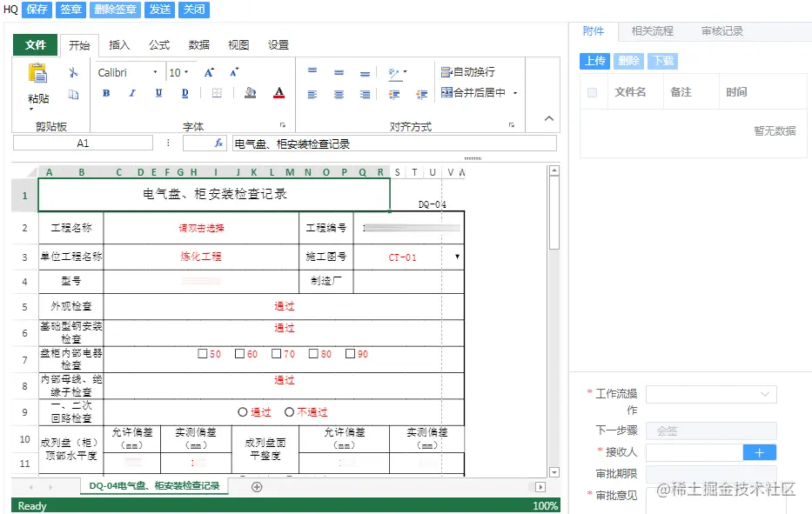The height and width of the screenshot is (514, 812).
Task: Decrease the font size
Action: [x=234, y=72]
